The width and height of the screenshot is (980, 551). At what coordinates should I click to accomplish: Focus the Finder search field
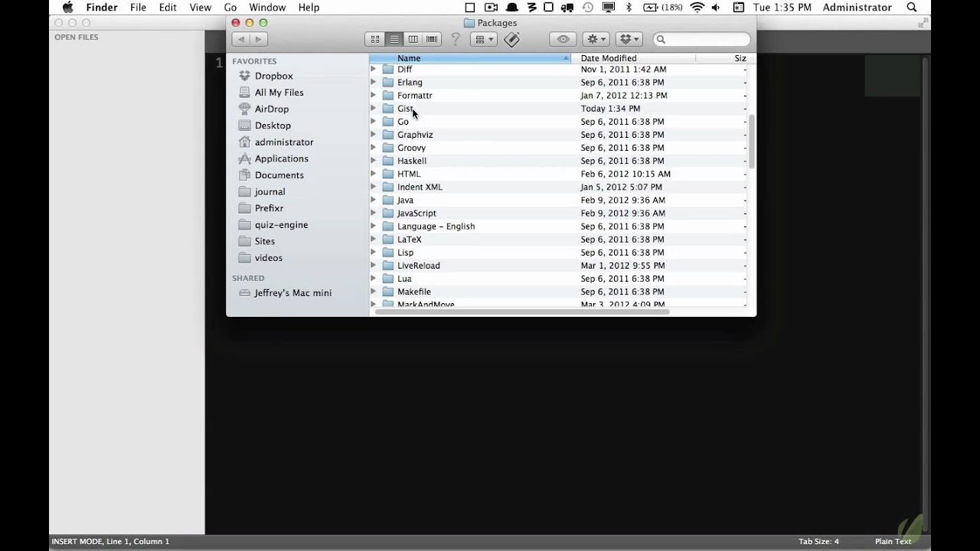[x=702, y=39]
